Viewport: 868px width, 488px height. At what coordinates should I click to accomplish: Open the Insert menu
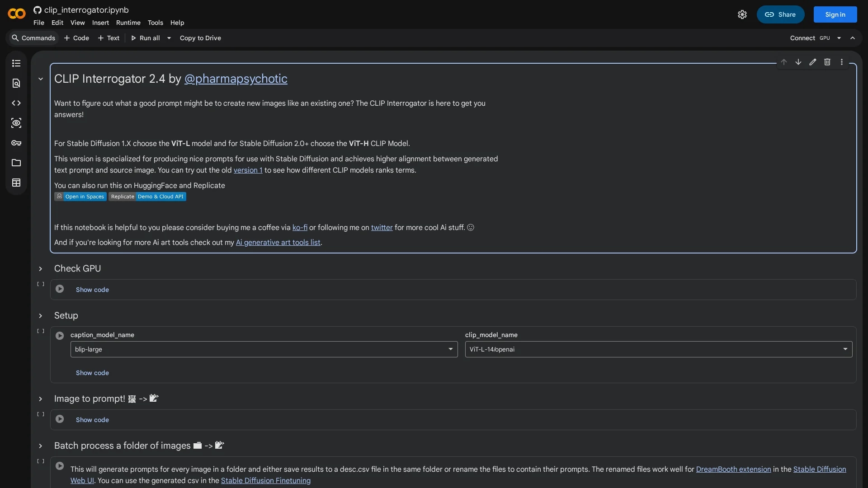[x=100, y=23]
